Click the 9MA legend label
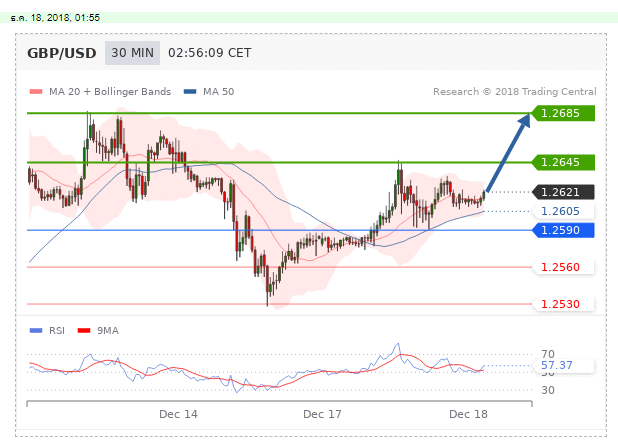The width and height of the screenshot is (618, 446). [x=108, y=331]
